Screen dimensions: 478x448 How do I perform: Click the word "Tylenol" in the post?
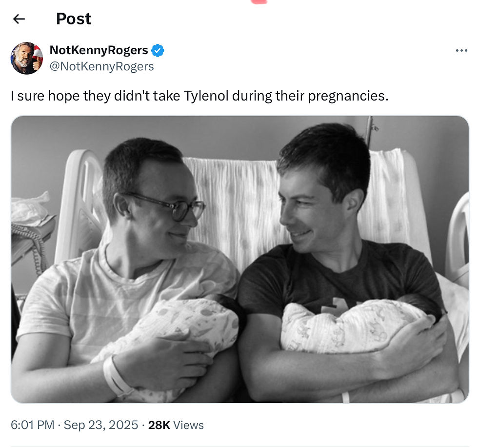[206, 96]
